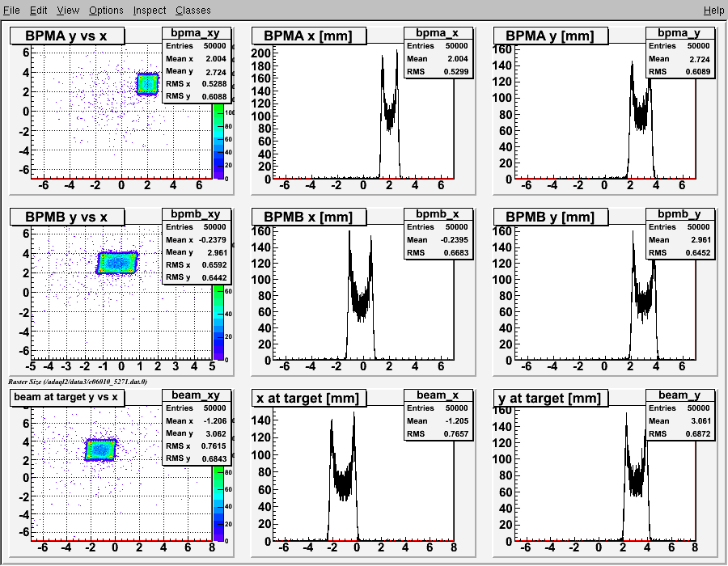Click 'RMS x 0.6592' in bpmb_xy stats
The height and width of the screenshot is (566, 728).
pos(196,265)
